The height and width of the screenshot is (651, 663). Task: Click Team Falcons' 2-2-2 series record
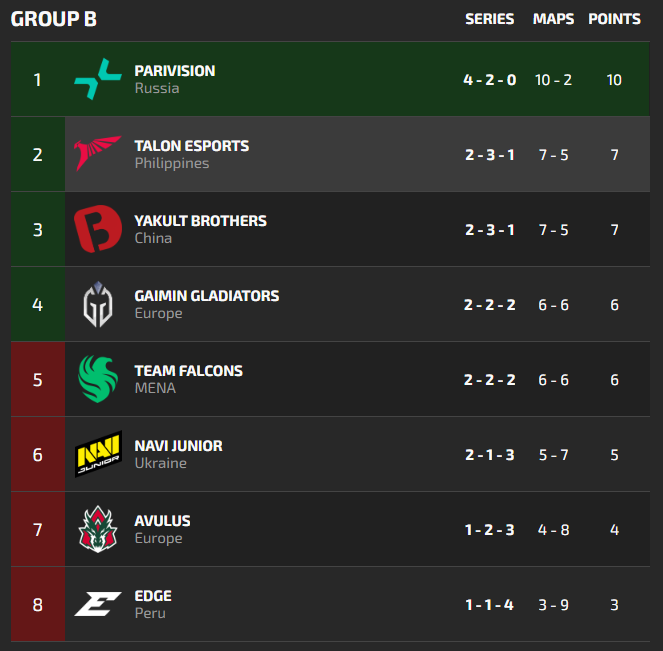490,380
